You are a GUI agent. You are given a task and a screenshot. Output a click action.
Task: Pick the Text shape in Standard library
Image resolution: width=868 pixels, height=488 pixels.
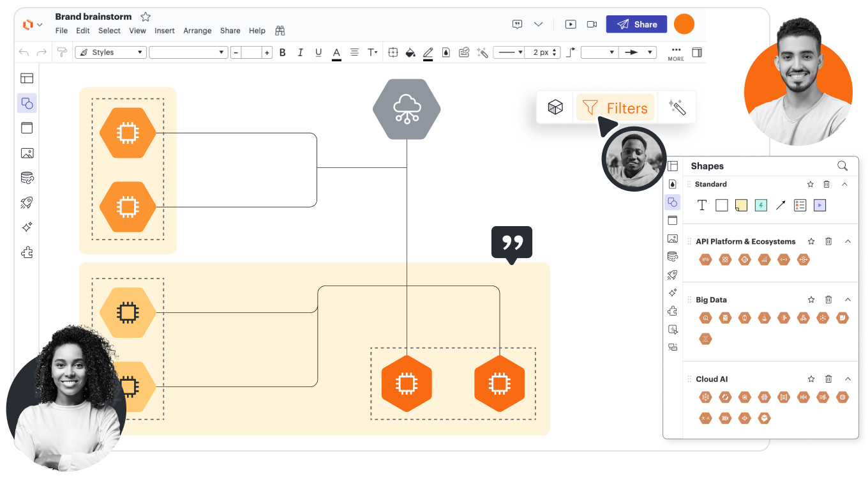point(702,205)
